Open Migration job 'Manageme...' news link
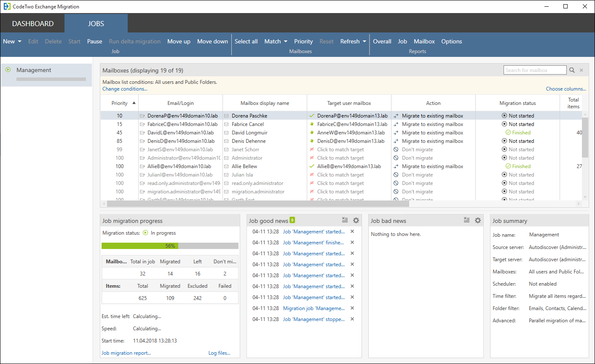 (x=314, y=308)
